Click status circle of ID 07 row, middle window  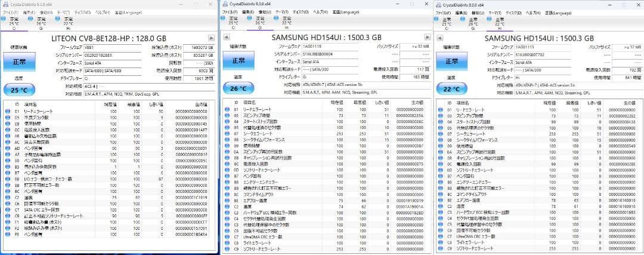(227, 134)
